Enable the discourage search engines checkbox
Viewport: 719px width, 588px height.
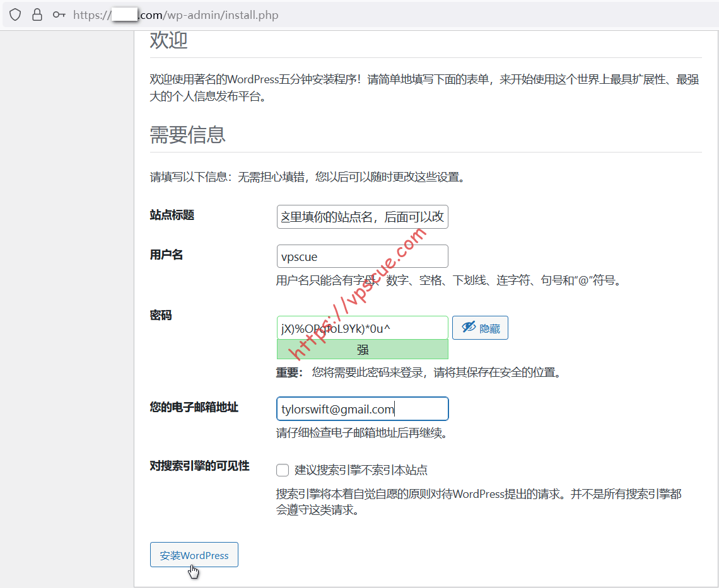tap(283, 470)
